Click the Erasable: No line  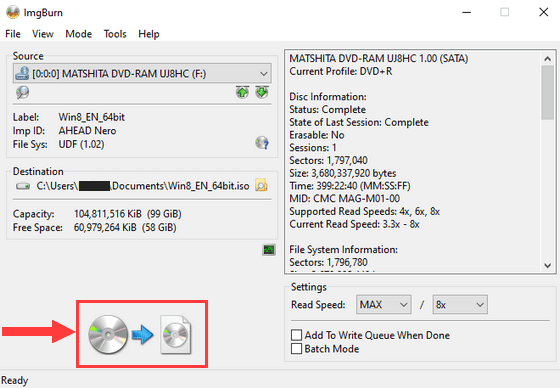coord(317,135)
